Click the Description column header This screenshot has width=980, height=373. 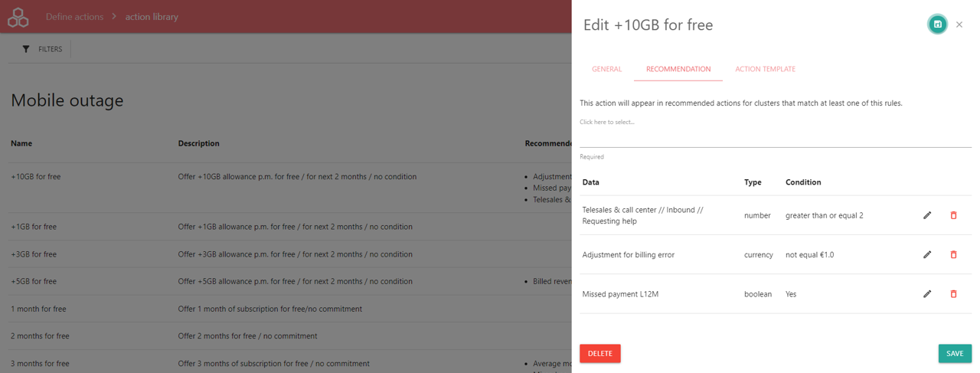pos(199,143)
